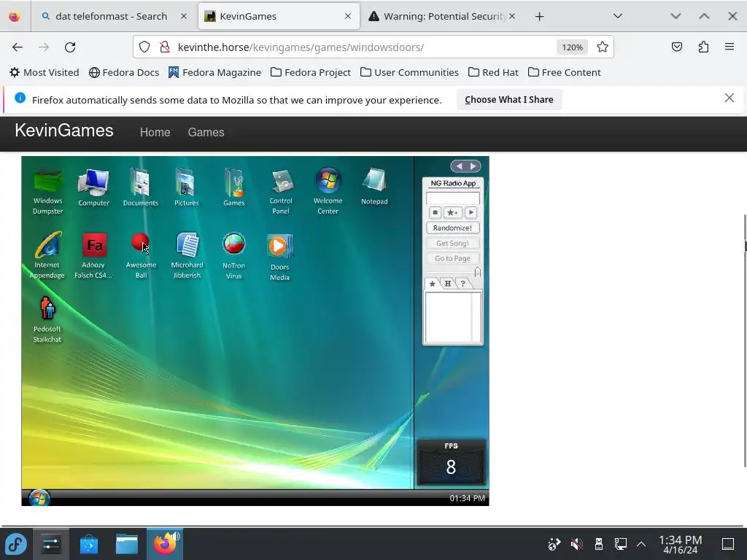
Task: Stop playback in NG Radio App
Action: click(435, 212)
